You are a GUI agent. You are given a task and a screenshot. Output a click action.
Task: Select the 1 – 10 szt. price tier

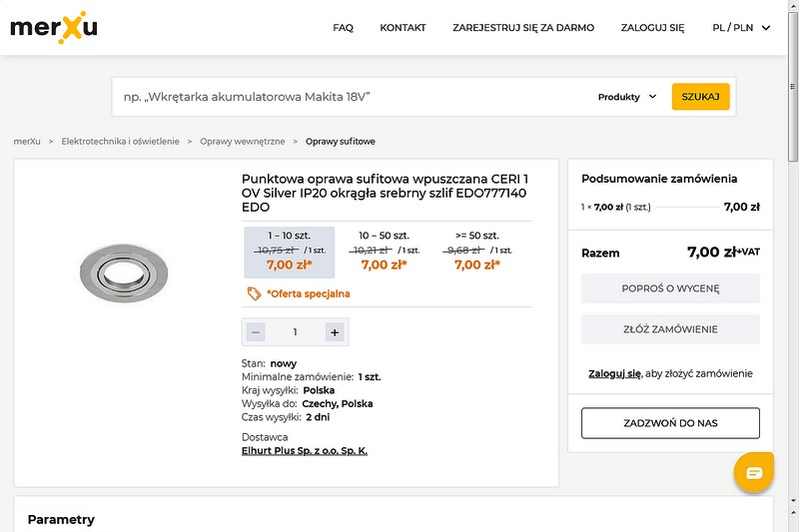click(x=290, y=253)
